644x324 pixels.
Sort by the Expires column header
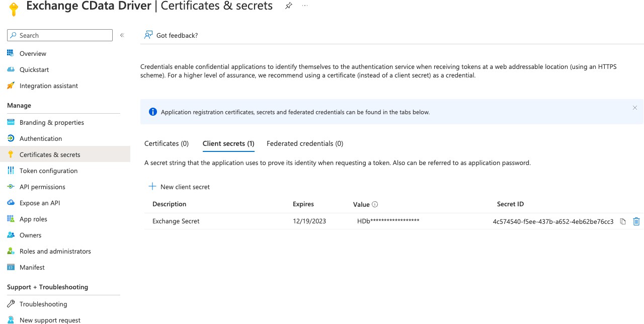pyautogui.click(x=303, y=204)
